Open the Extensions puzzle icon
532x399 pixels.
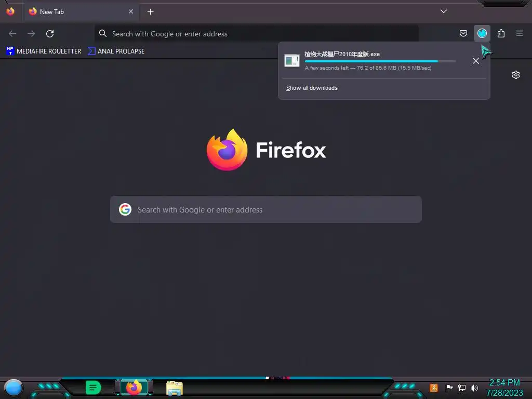pos(501,33)
